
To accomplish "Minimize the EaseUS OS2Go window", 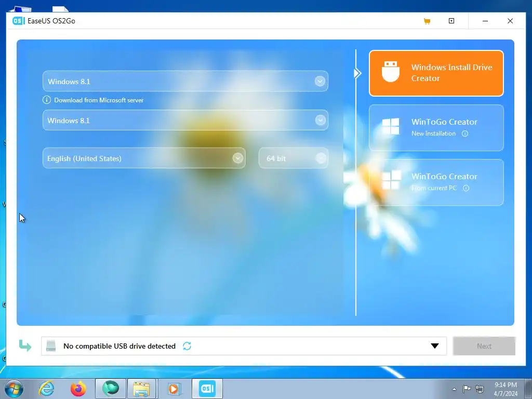I will click(485, 21).
